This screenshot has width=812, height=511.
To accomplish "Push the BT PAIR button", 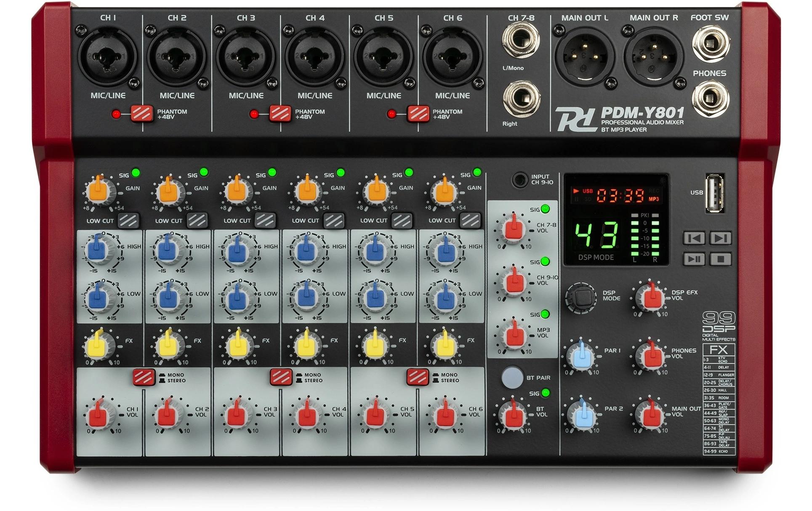I will click(x=512, y=377).
